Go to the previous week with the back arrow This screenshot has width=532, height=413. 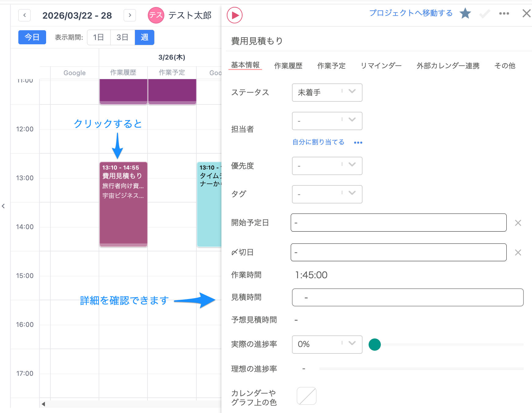point(24,15)
